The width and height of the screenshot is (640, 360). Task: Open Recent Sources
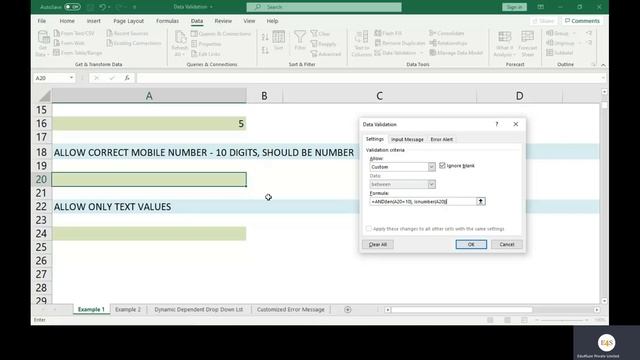pyautogui.click(x=127, y=33)
